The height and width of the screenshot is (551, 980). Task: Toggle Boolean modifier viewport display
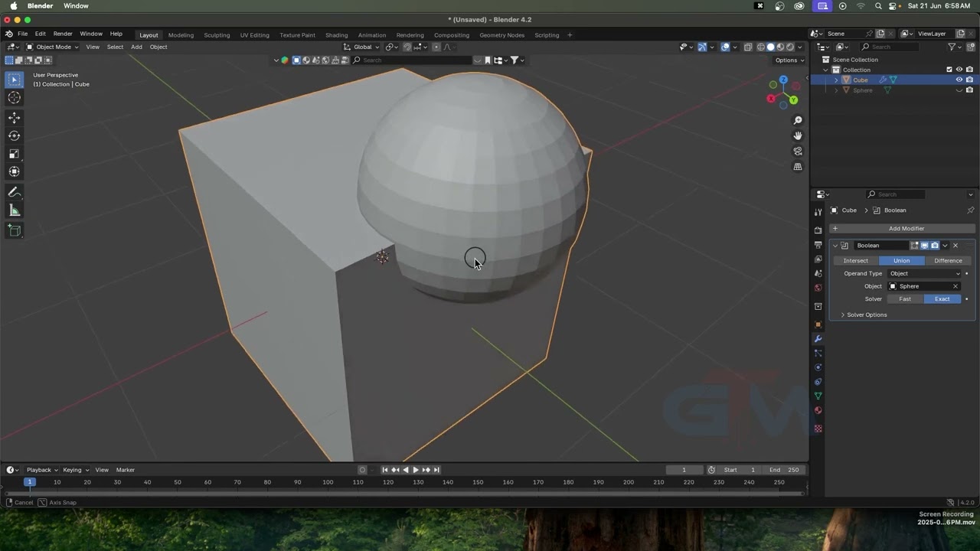(924, 246)
